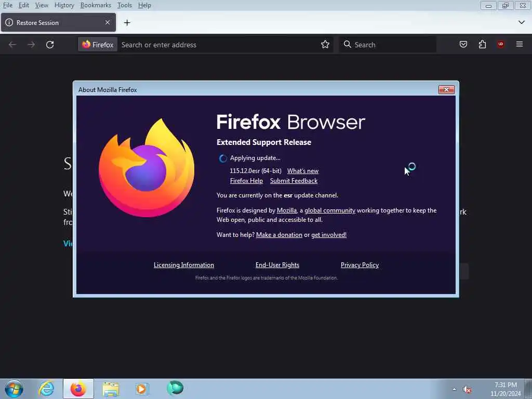
Task: Open the What's new link
Action: point(303,170)
